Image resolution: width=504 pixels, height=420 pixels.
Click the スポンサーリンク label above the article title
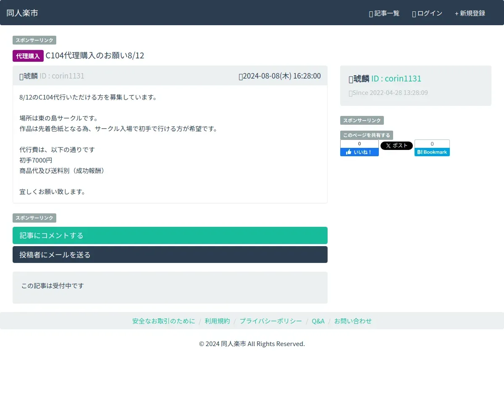34,40
